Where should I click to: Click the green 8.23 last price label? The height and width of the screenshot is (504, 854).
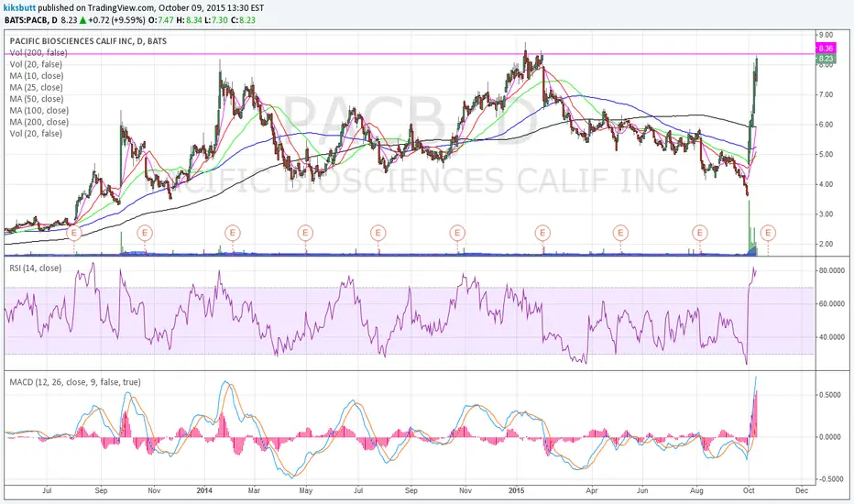click(x=825, y=59)
